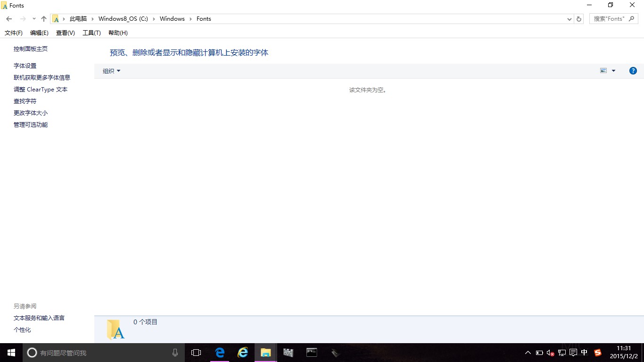Viewport: 644px width, 362px height.
Task: Click the muted volume tray icon
Action: point(550,353)
